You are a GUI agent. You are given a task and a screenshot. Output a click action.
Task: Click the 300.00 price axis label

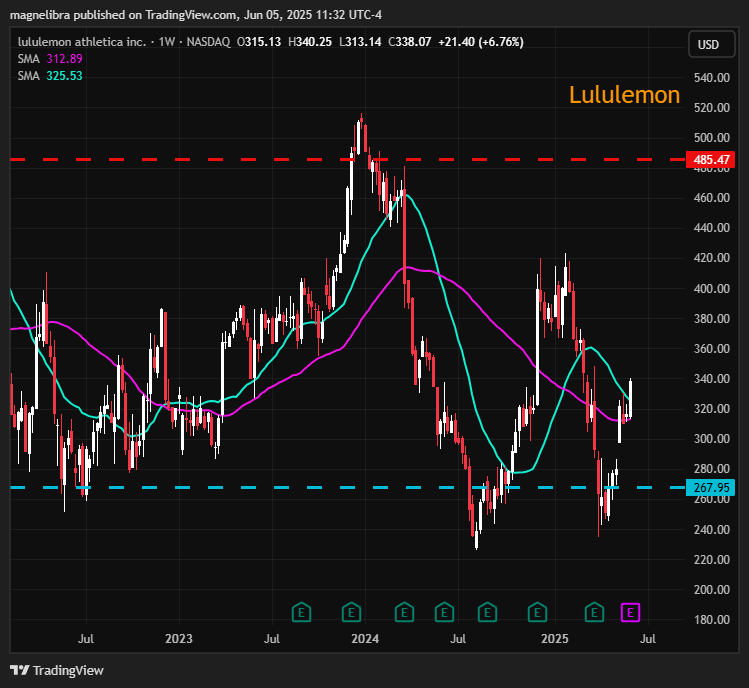712,439
